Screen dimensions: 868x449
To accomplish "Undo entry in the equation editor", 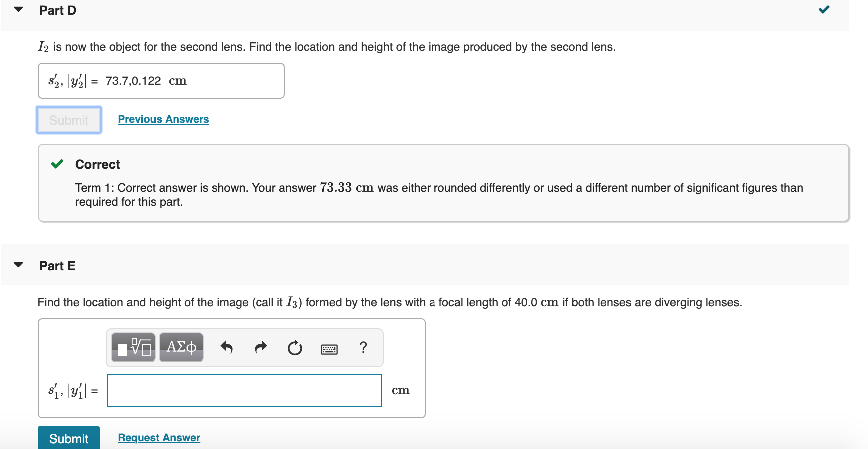I will click(226, 348).
